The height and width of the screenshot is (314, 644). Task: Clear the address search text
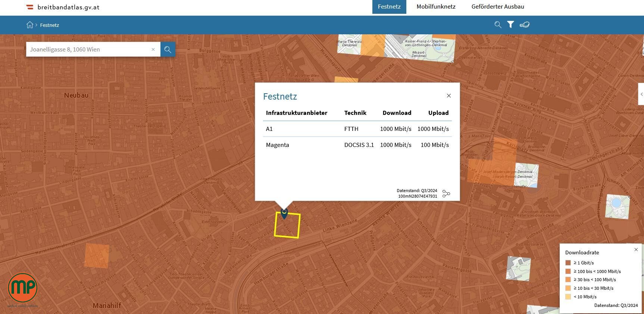click(153, 49)
